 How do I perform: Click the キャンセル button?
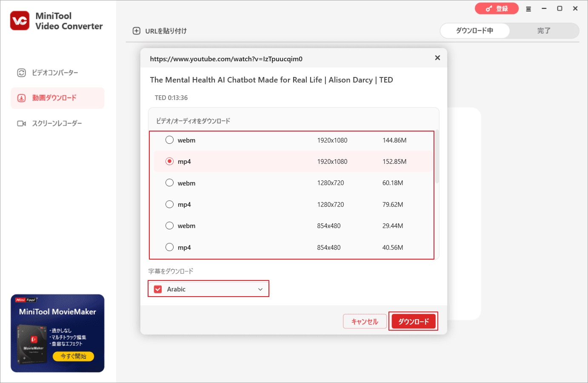click(x=365, y=321)
